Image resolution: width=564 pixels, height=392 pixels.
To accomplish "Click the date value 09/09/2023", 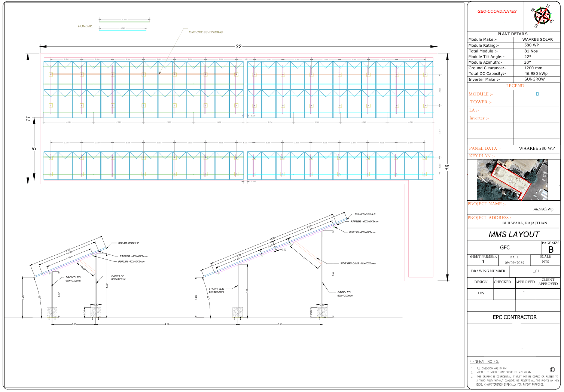I will 514,262.
